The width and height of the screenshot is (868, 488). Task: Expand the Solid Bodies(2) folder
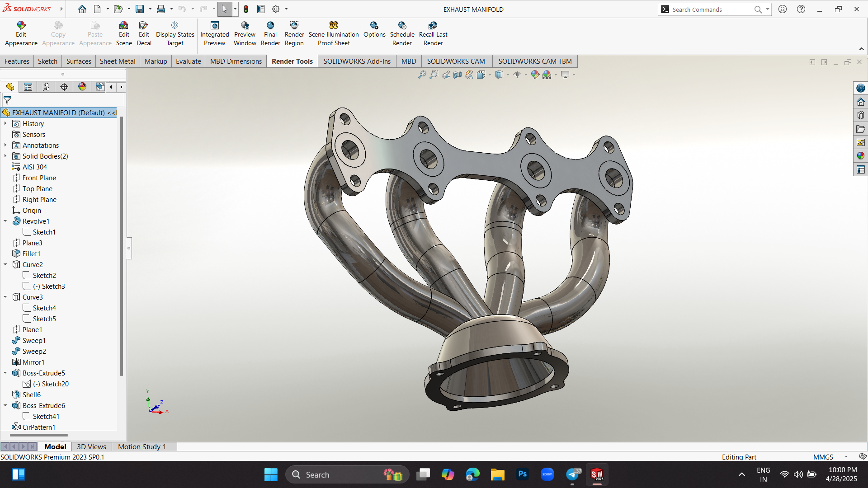pos(5,156)
